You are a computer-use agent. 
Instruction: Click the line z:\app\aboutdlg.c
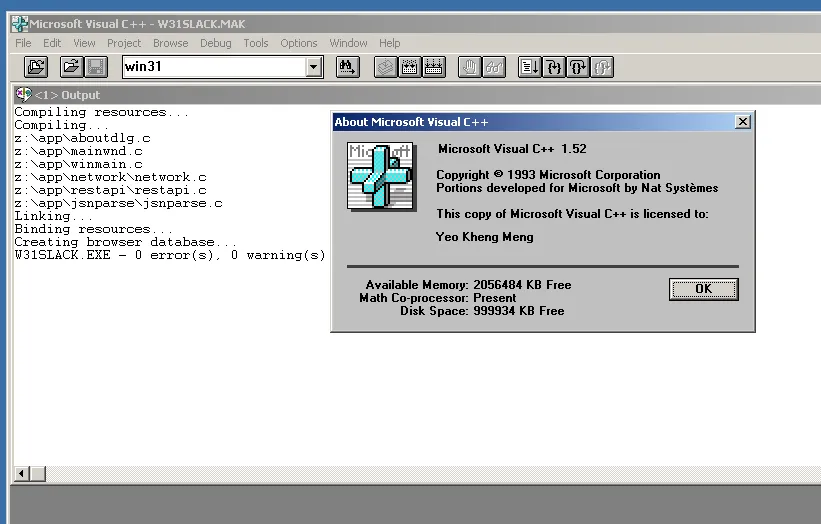click(82, 138)
